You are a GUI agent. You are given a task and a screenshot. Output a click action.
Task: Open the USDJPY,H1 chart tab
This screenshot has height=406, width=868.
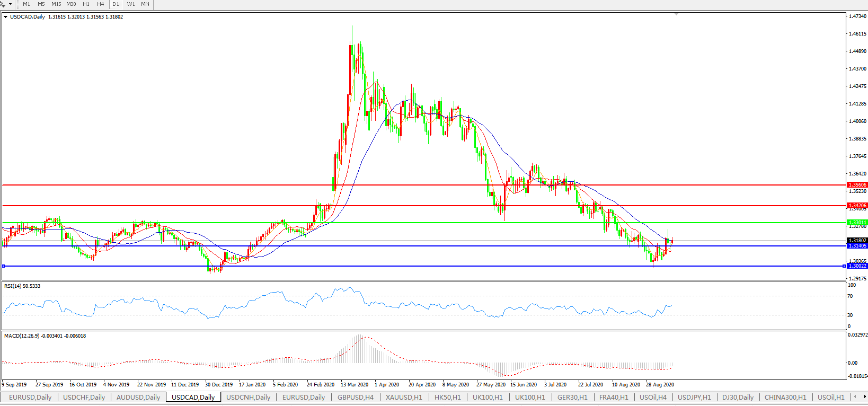click(x=694, y=397)
